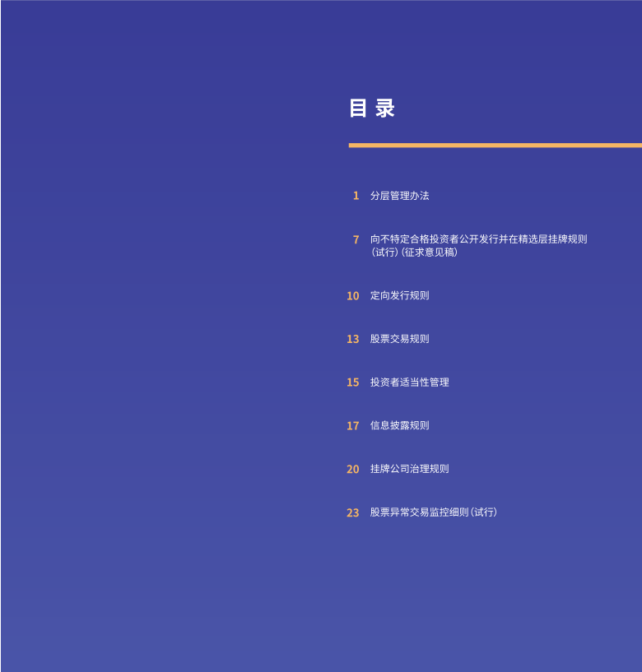Click page number 15 in contents

(352, 382)
